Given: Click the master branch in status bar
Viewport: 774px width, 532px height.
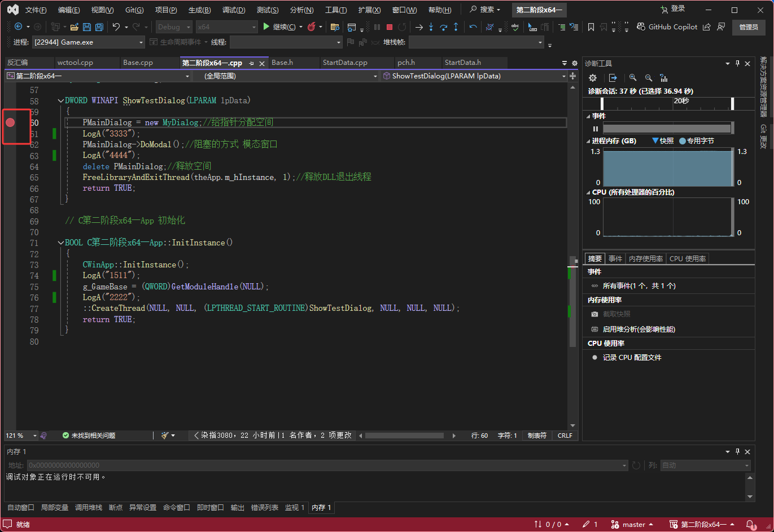Looking at the screenshot, I should click(x=632, y=525).
